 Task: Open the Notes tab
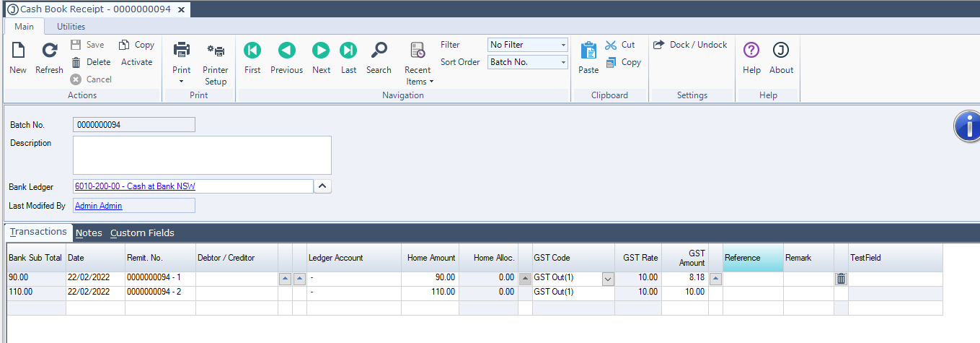[x=89, y=233]
